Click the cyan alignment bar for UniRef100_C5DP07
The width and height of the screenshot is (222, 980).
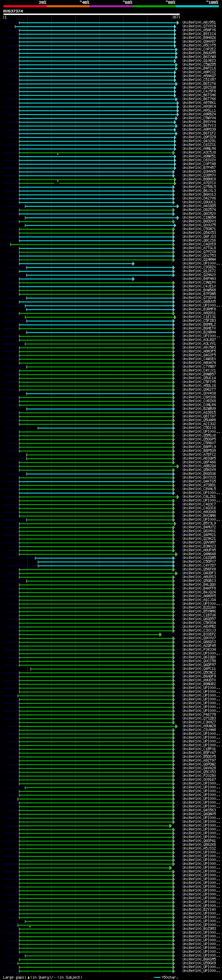[106, 561]
